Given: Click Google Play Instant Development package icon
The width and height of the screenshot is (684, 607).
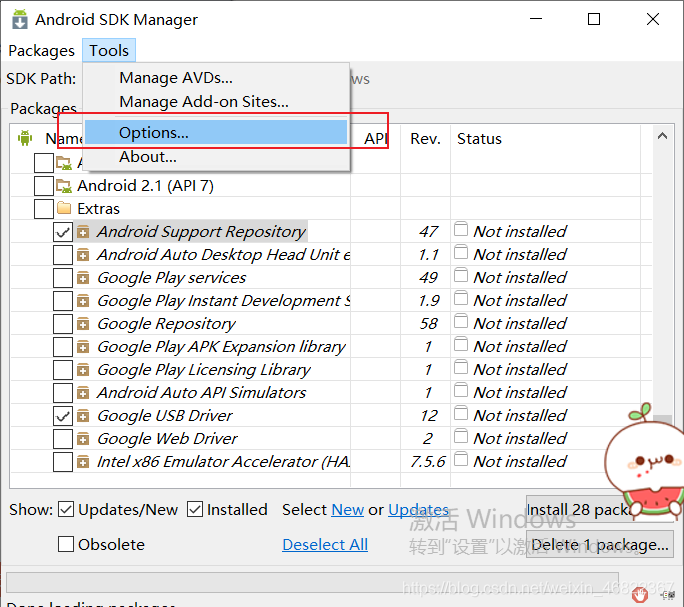Looking at the screenshot, I should tap(83, 301).
